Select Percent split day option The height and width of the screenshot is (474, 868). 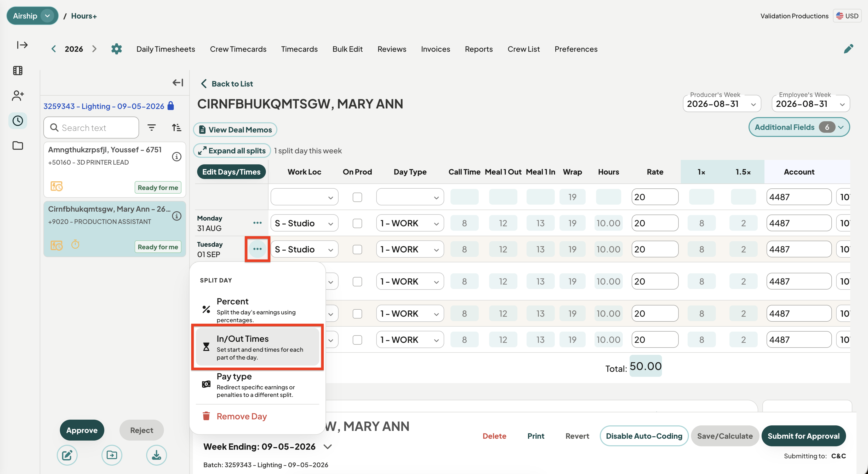pos(258,310)
